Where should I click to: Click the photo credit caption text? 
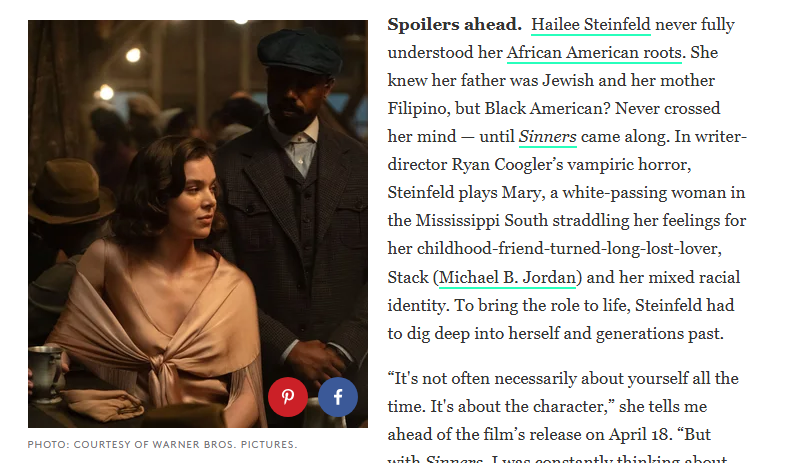(x=162, y=444)
